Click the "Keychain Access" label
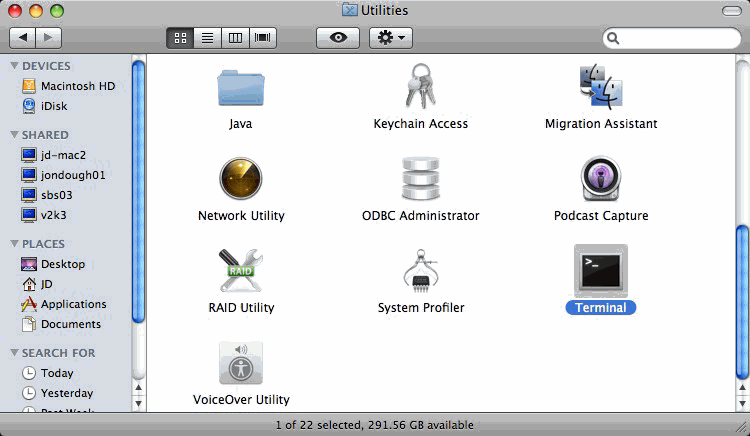Image resolution: width=750 pixels, height=436 pixels. click(x=420, y=123)
